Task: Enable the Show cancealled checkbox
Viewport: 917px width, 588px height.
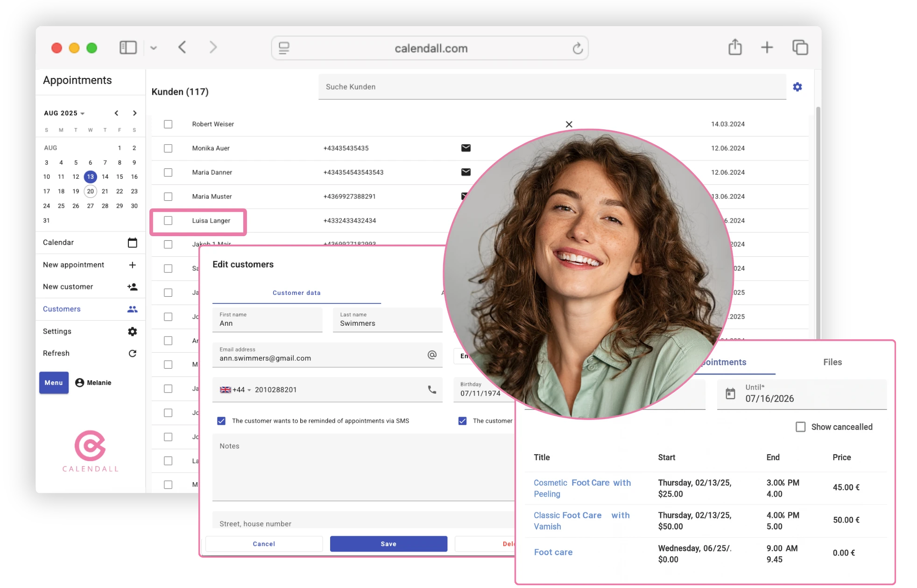Action: point(801,427)
